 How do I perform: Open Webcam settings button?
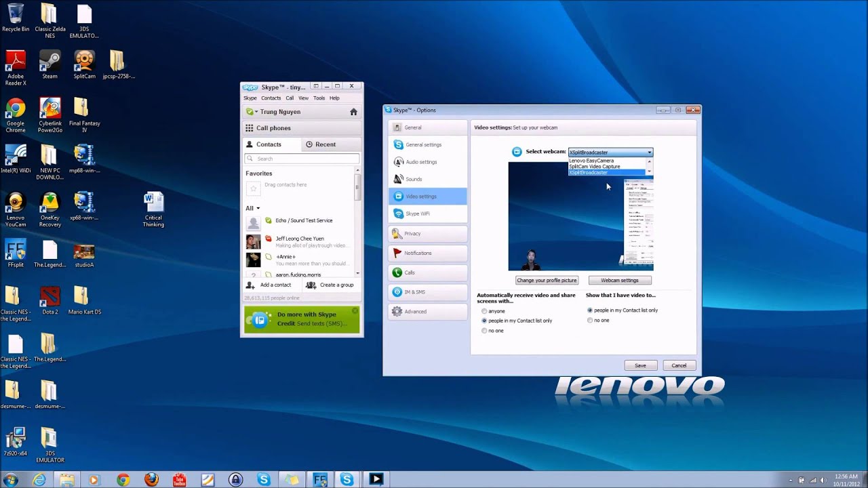click(x=620, y=280)
